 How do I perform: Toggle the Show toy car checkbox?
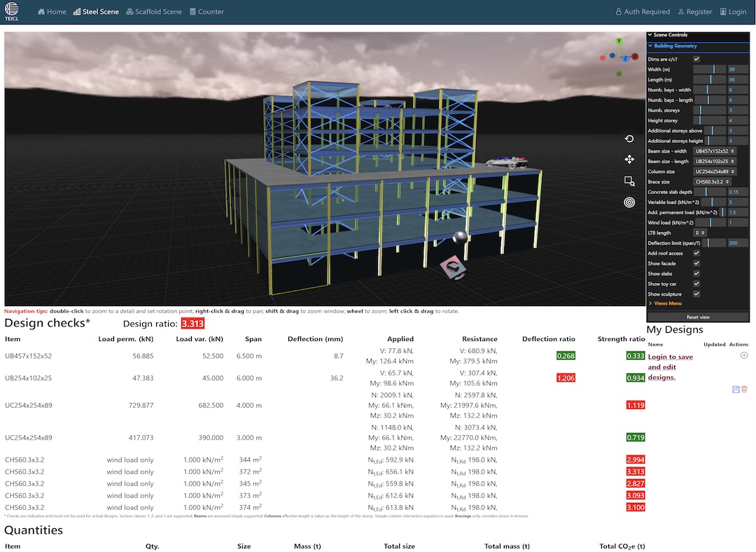[696, 284]
